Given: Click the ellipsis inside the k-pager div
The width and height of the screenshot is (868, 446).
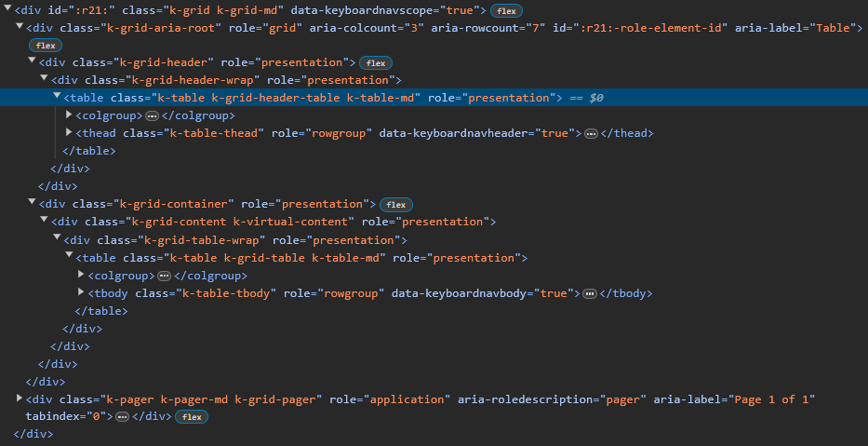Looking at the screenshot, I should [x=121, y=417].
